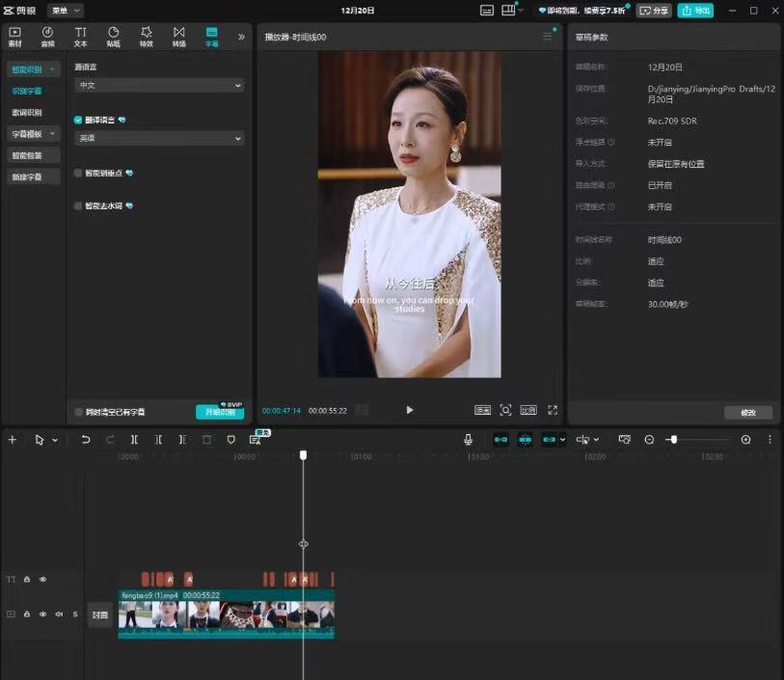Open the translation language dropdown showing 英语
784x680 pixels.
pyautogui.click(x=159, y=138)
